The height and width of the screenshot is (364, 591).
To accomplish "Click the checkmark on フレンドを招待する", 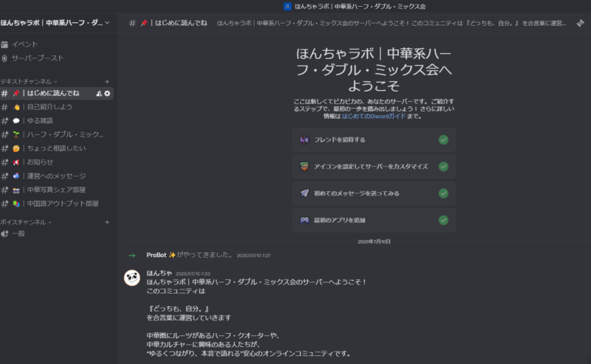I will click(444, 140).
